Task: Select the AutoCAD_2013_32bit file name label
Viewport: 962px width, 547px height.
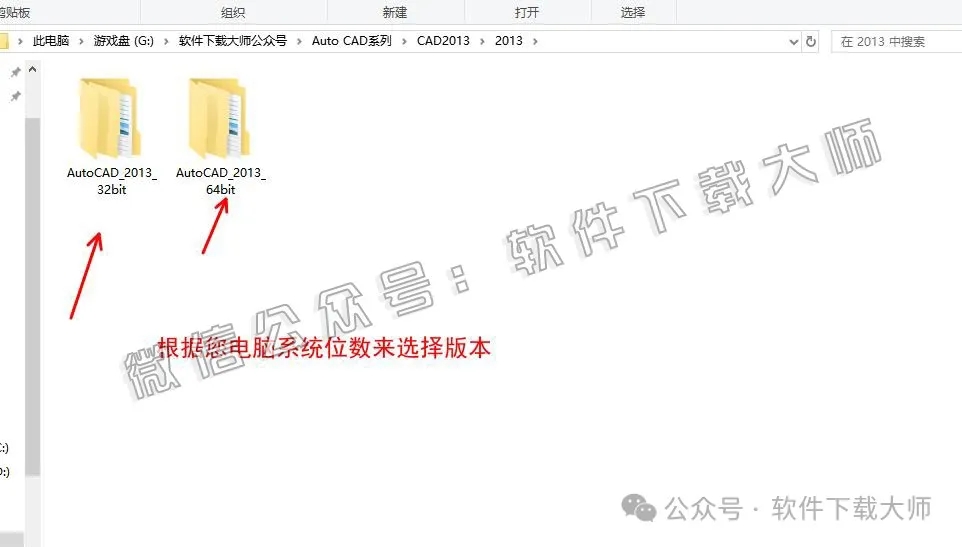Action: click(112, 181)
